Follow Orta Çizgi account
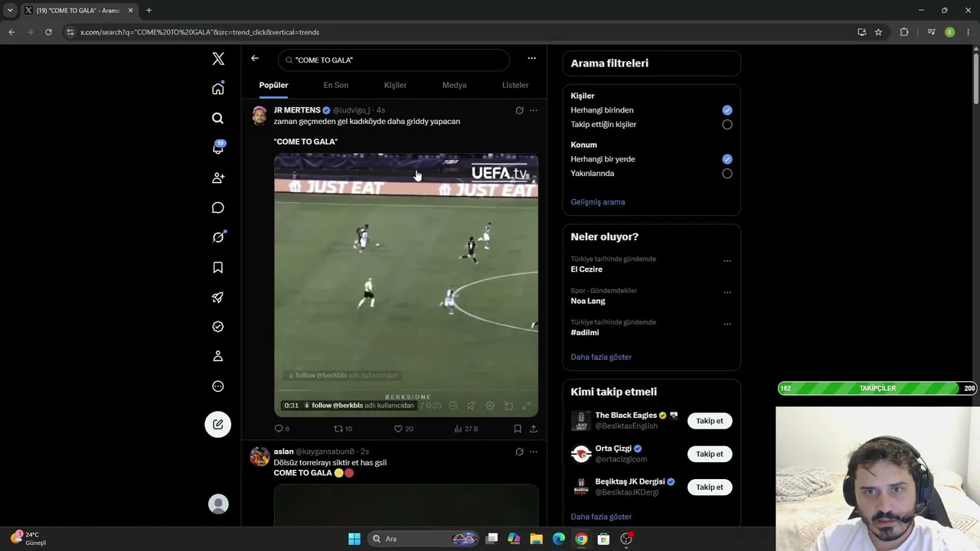The image size is (980, 551). point(709,454)
